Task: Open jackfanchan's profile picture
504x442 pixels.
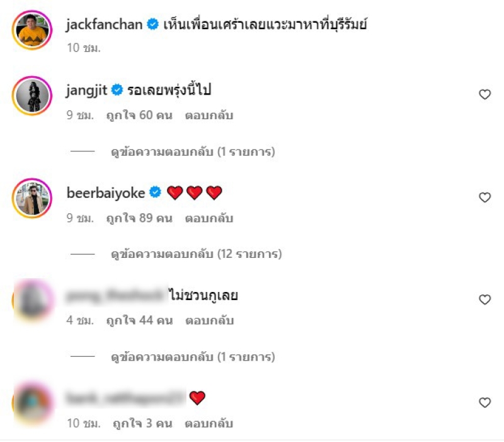Action: point(32,30)
